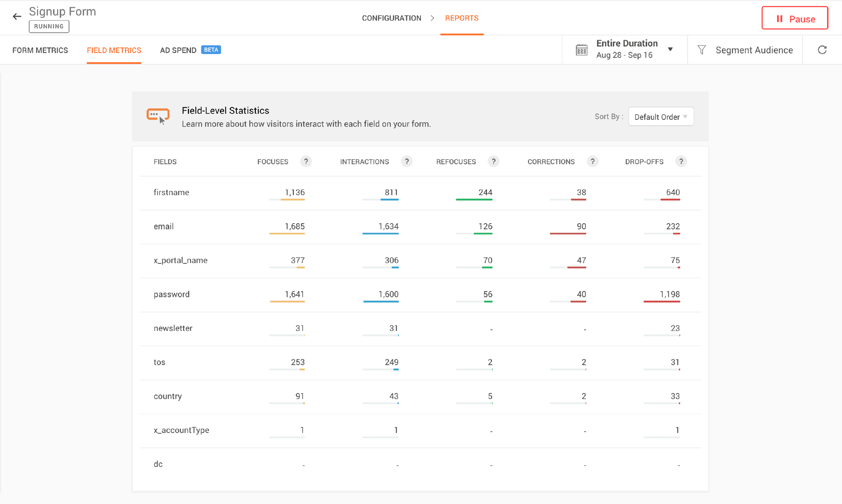This screenshot has width=842, height=504.
Task: Expand Entire Duration date range dropdown
Action: coord(670,49)
